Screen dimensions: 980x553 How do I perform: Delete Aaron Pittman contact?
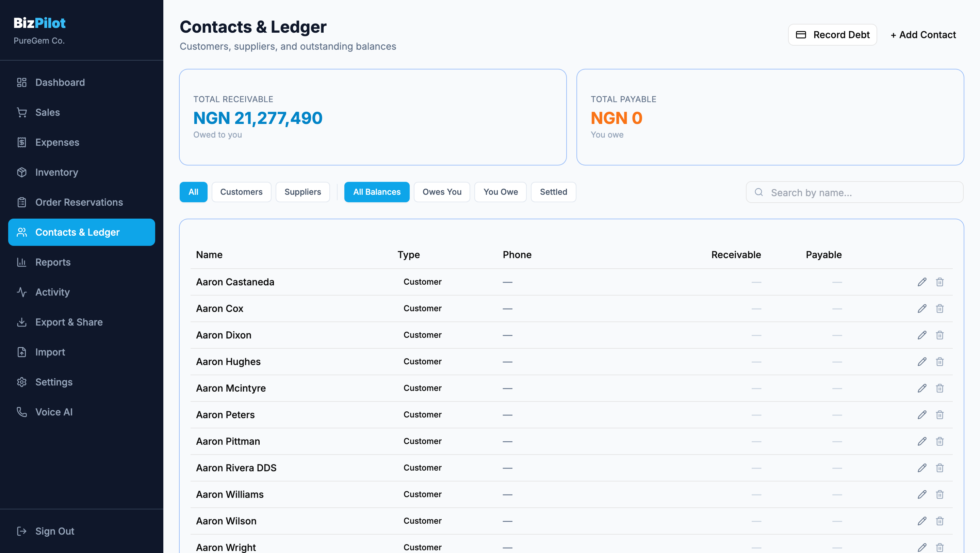click(x=940, y=442)
